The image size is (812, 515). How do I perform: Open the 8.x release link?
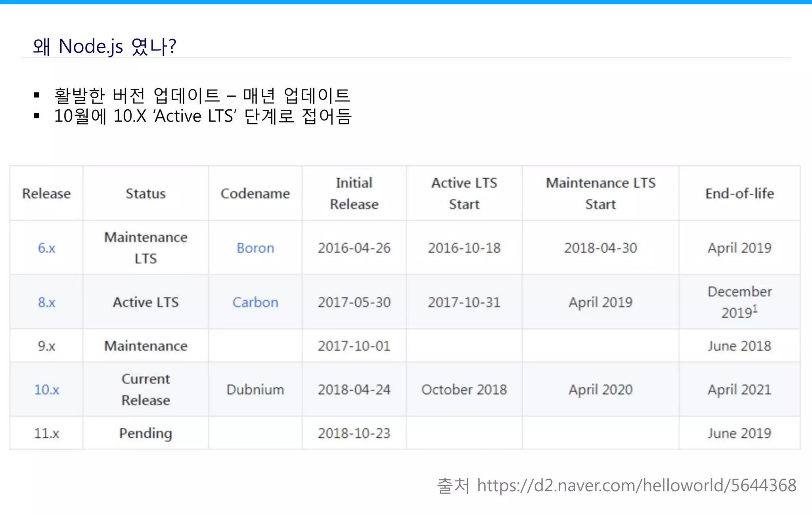pyautogui.click(x=46, y=302)
